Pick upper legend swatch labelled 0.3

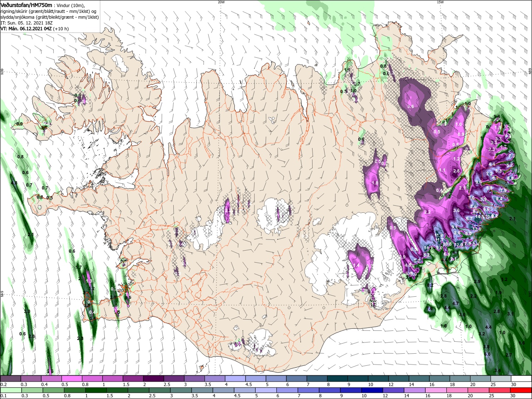tap(31, 379)
